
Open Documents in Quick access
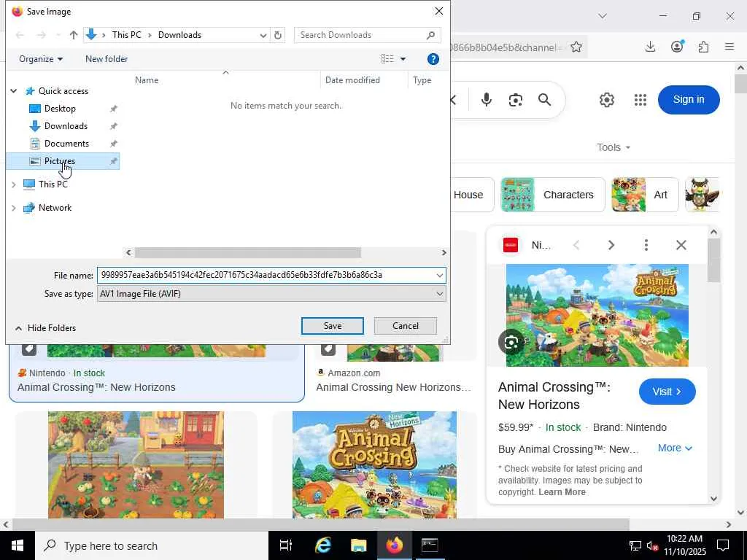tap(66, 144)
